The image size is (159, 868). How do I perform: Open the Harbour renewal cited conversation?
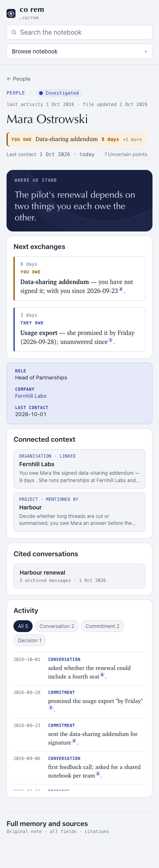(79, 576)
